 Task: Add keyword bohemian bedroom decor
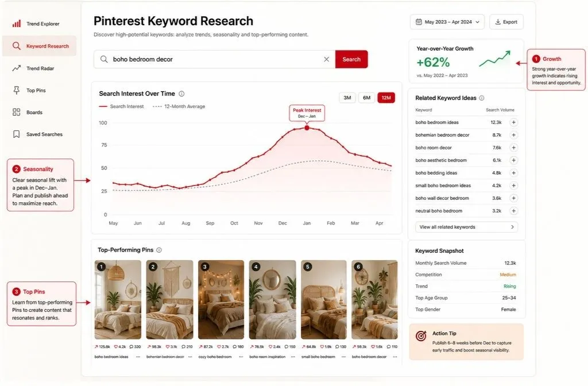[513, 135]
